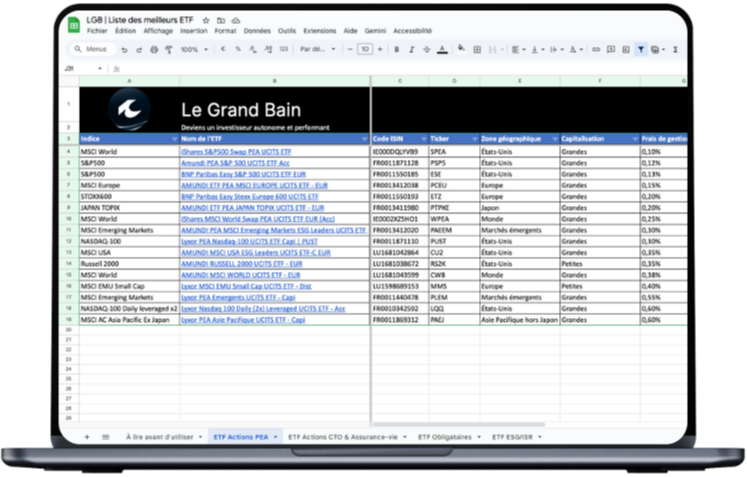This screenshot has height=477, width=747.
Task: Toggle the filter funnel button
Action: (641, 49)
